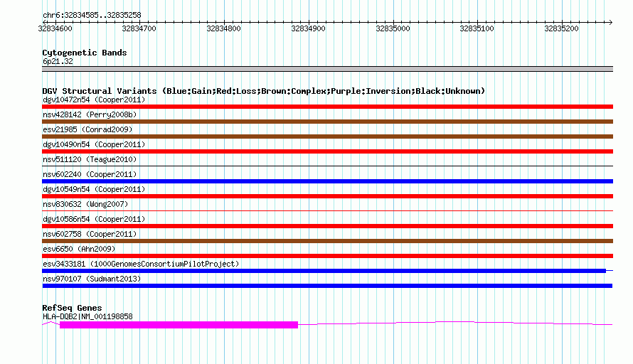Select nsv428142 (Perry2008b) variant label
Image resolution: width=633 pixels, height=364 pixels.
[90, 114]
